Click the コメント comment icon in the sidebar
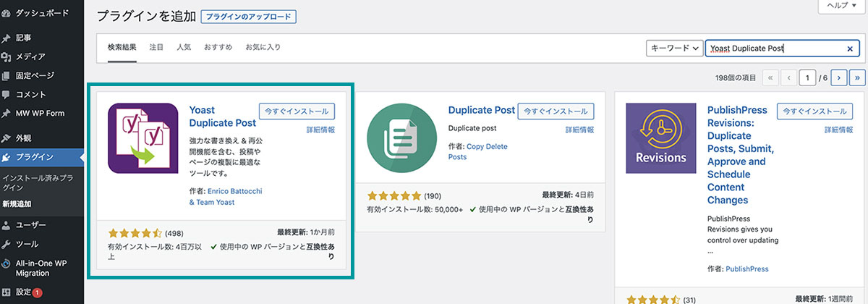The height and width of the screenshot is (304, 868). pos(7,94)
